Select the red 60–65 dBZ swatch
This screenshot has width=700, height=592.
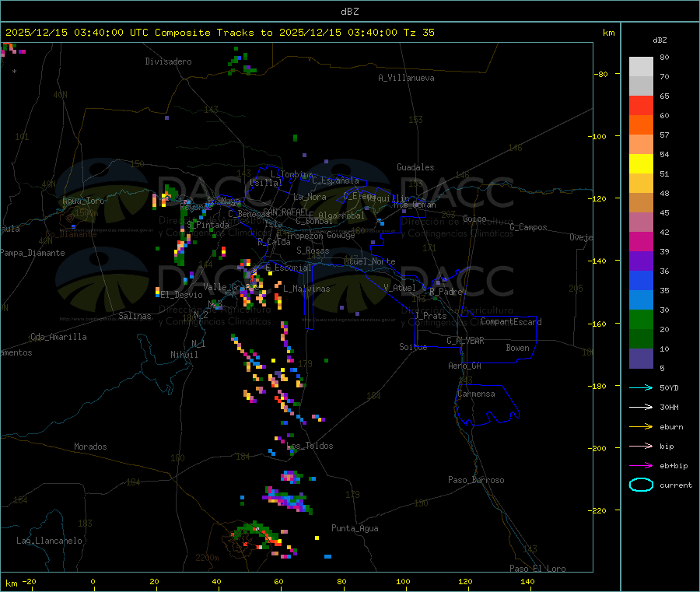(x=641, y=106)
